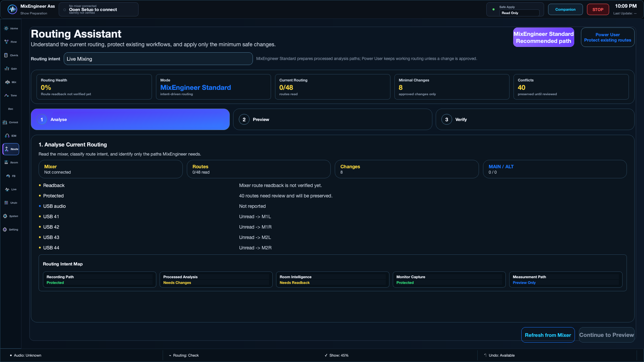
Task: Click the USB 44 row
Action: (332, 248)
